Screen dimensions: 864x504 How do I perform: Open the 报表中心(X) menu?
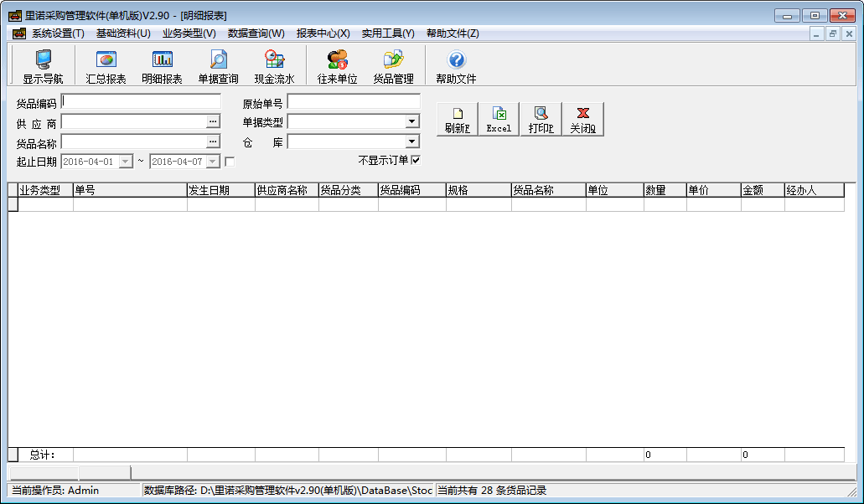[x=323, y=33]
